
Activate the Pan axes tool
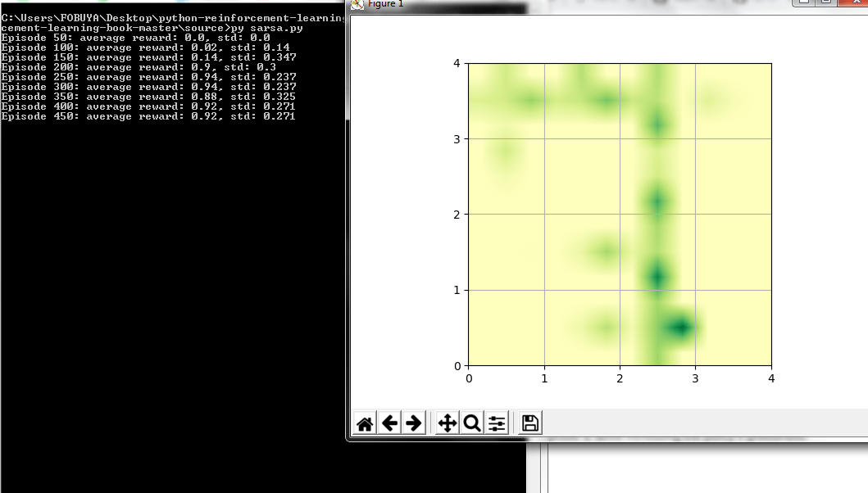pos(448,424)
